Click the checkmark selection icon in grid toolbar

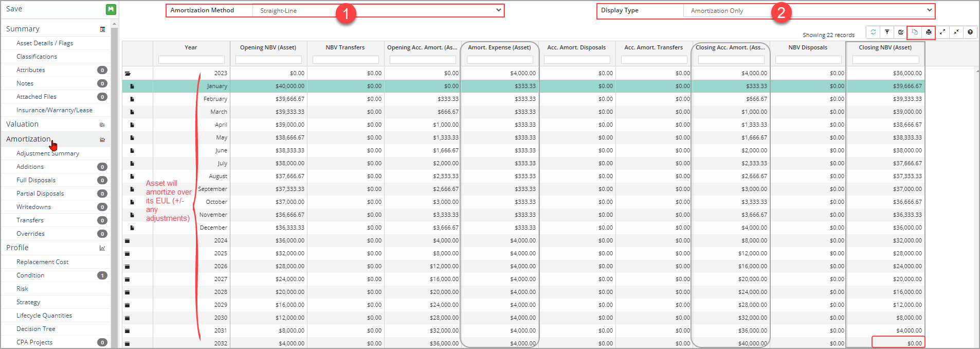pyautogui.click(x=901, y=32)
